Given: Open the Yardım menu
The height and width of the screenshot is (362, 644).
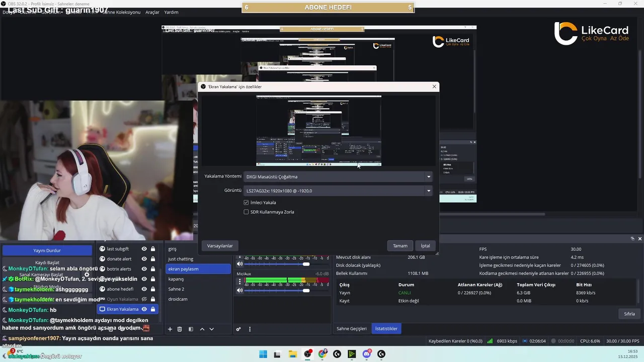Looking at the screenshot, I should point(171,12).
